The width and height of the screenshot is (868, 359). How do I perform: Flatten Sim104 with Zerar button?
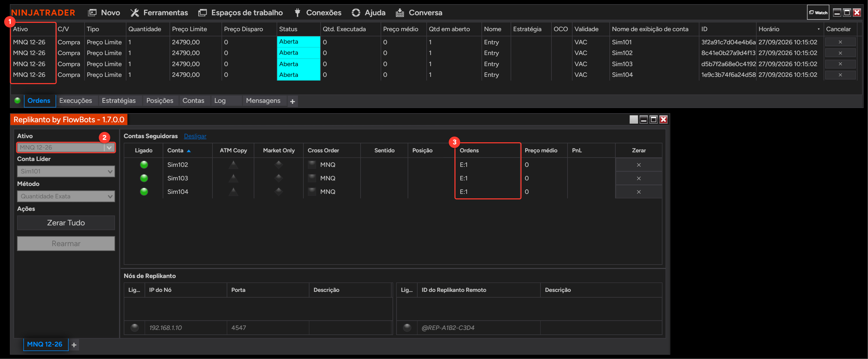coord(639,192)
